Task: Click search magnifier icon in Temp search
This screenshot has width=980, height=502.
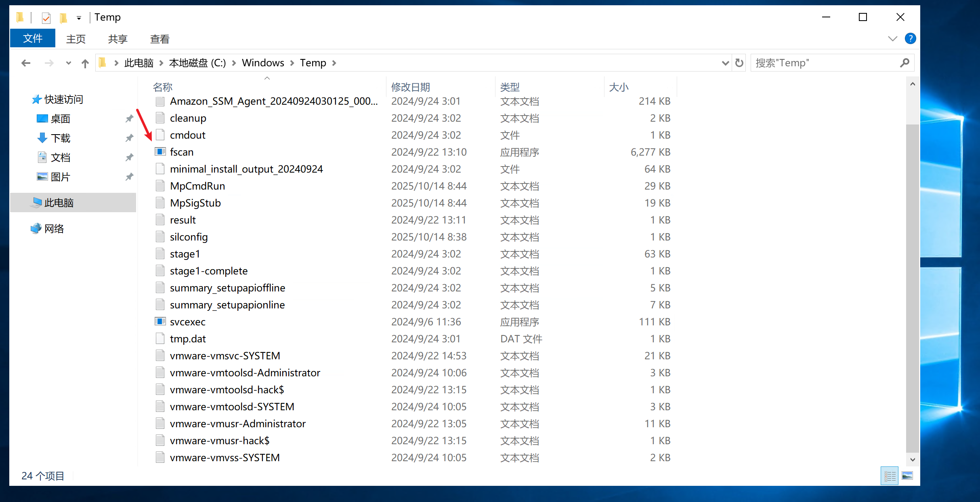Action: click(x=904, y=63)
